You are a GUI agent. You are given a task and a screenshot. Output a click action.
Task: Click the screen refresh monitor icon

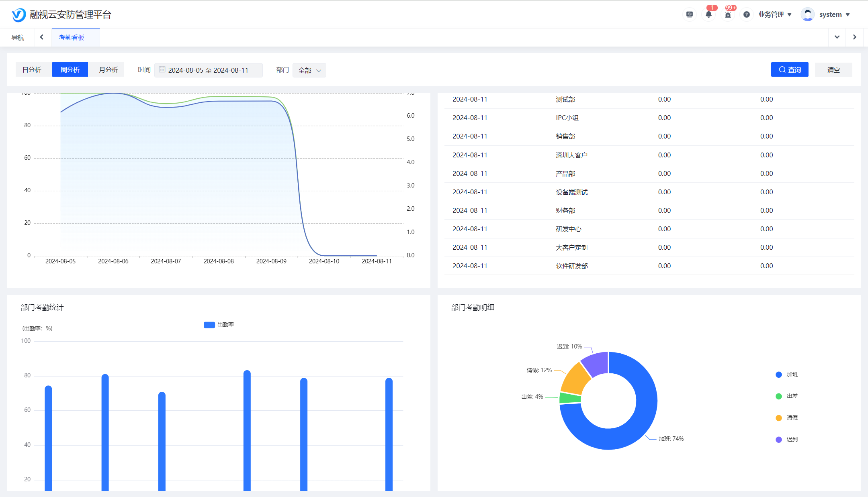pos(690,14)
